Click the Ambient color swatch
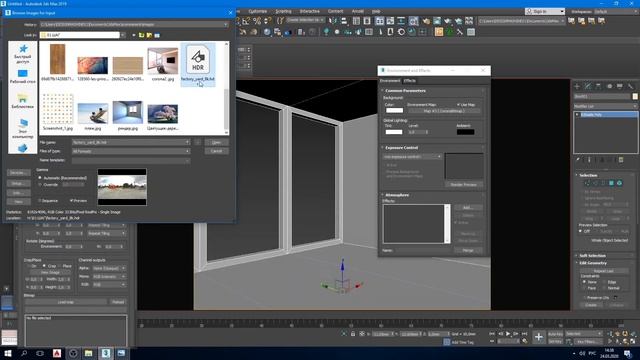This screenshot has height=360, width=640. [x=465, y=132]
